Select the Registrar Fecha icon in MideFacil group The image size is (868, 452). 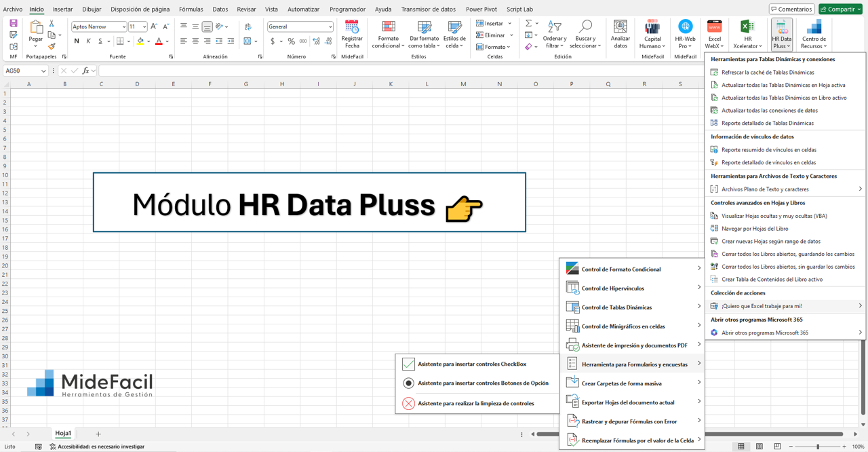click(352, 34)
